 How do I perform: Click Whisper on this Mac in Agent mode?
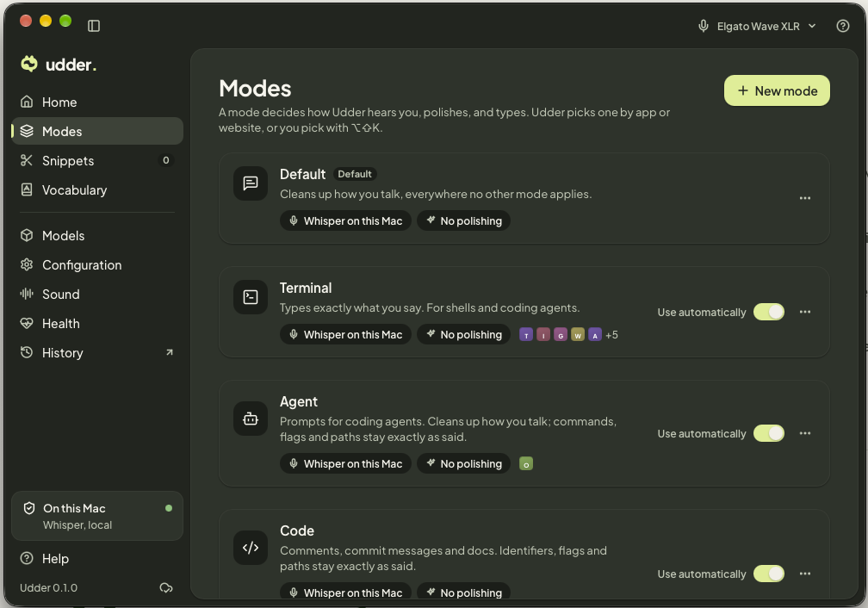345,463
